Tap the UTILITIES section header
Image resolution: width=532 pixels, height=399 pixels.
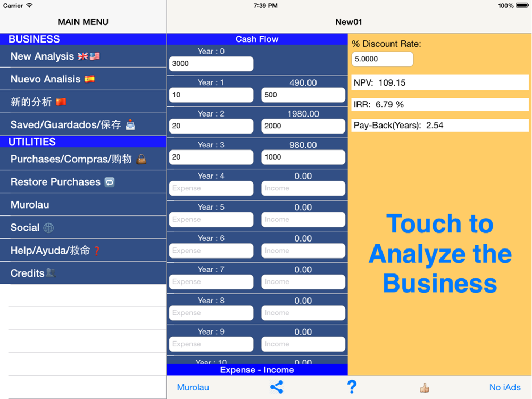click(83, 142)
